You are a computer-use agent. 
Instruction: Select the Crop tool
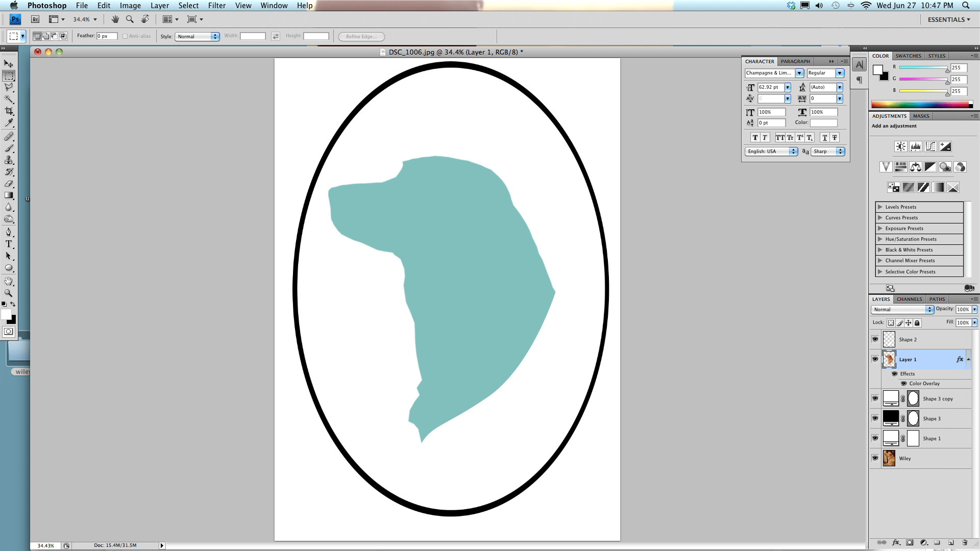[x=9, y=111]
